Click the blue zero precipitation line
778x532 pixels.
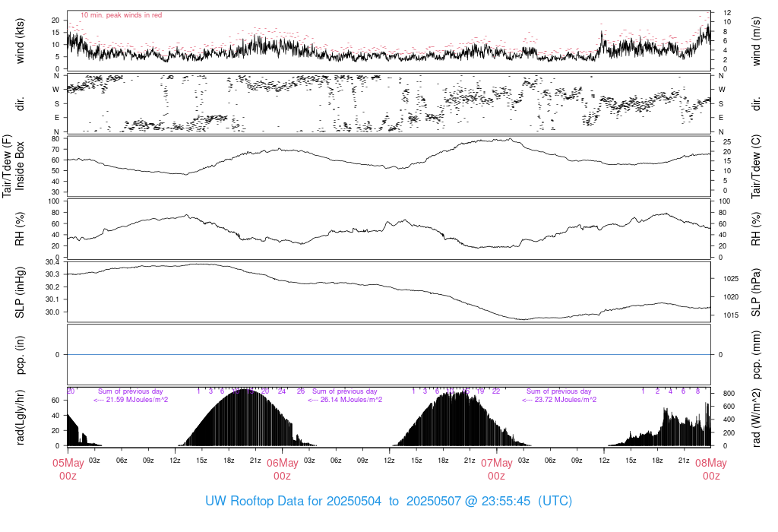pos(389,355)
